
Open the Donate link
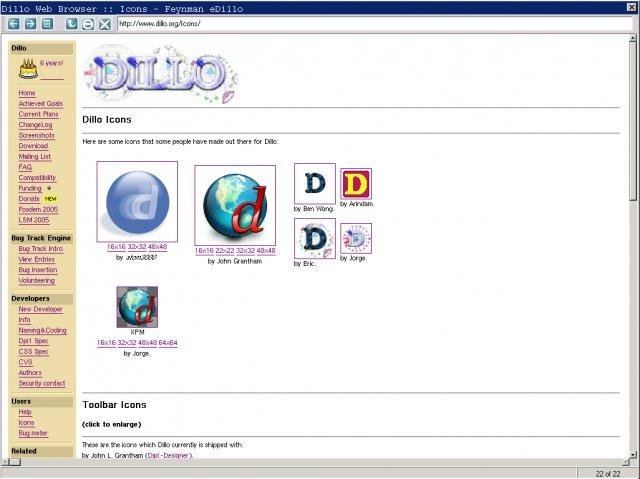point(29,199)
